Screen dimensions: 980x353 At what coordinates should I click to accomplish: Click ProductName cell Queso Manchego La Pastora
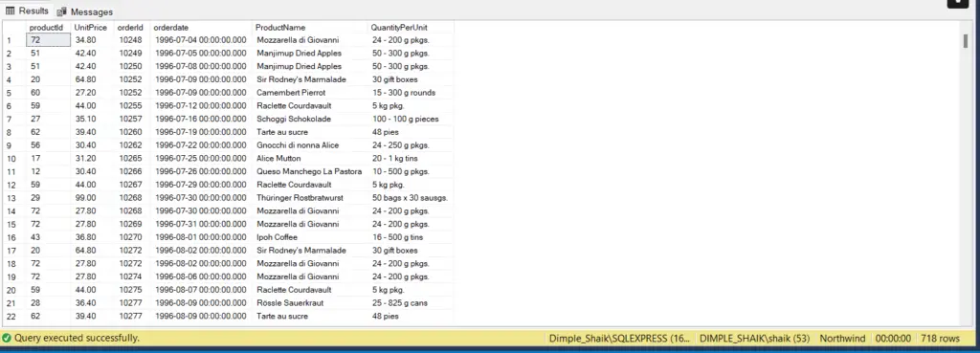click(309, 171)
